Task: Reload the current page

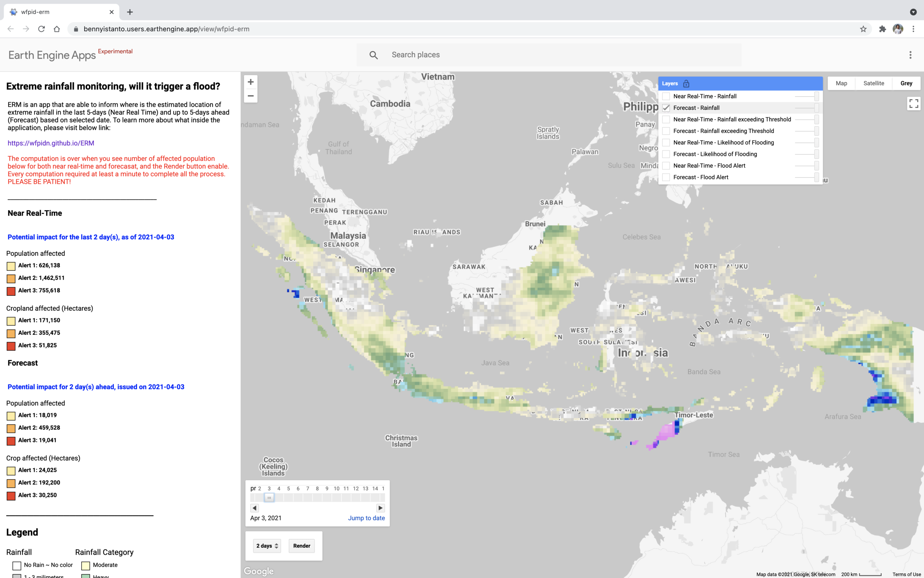Action: click(x=41, y=29)
